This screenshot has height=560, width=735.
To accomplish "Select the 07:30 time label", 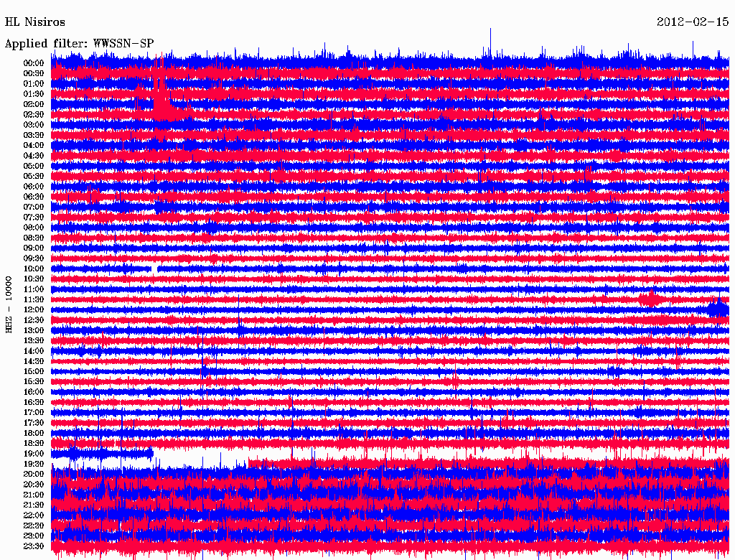I will pos(34,218).
